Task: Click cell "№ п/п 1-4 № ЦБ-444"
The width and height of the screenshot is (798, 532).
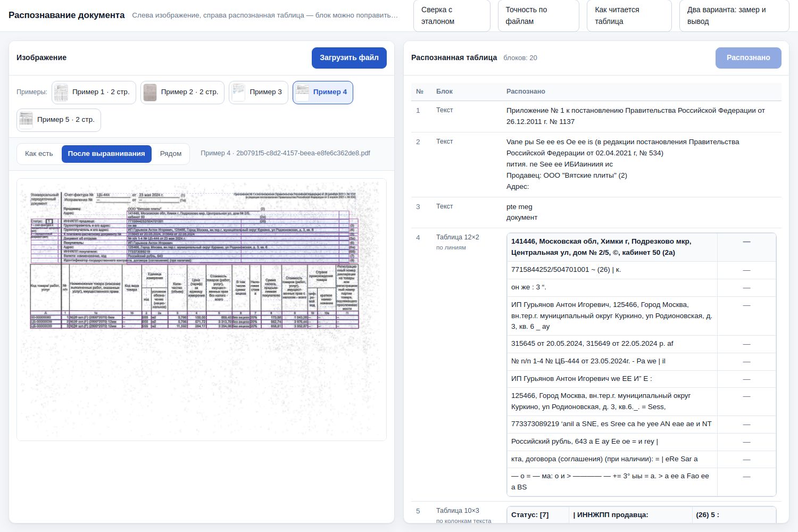Action: pyautogui.click(x=612, y=361)
